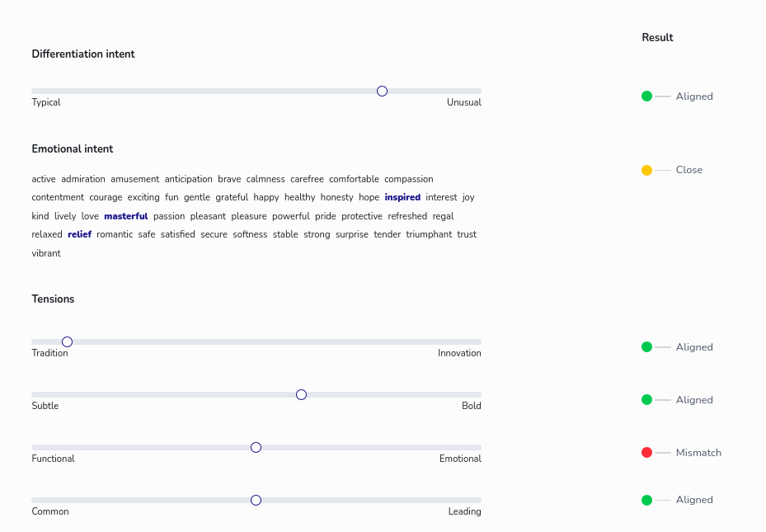Click the green result dot for Tradition–Innovation
Viewport: 766px width, 532px height.
(646, 347)
